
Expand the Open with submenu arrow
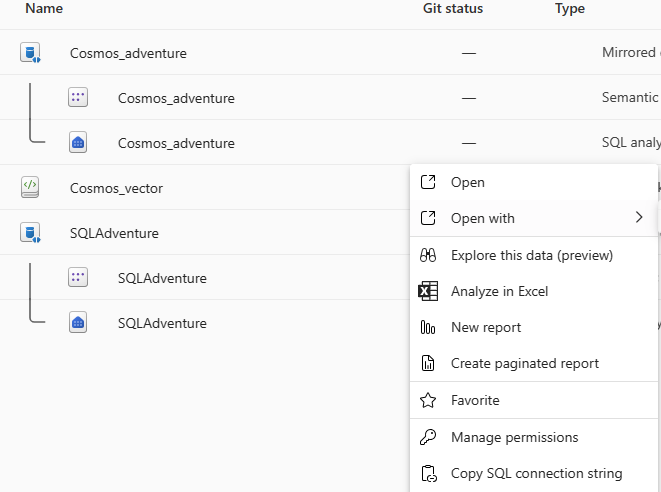pos(639,218)
